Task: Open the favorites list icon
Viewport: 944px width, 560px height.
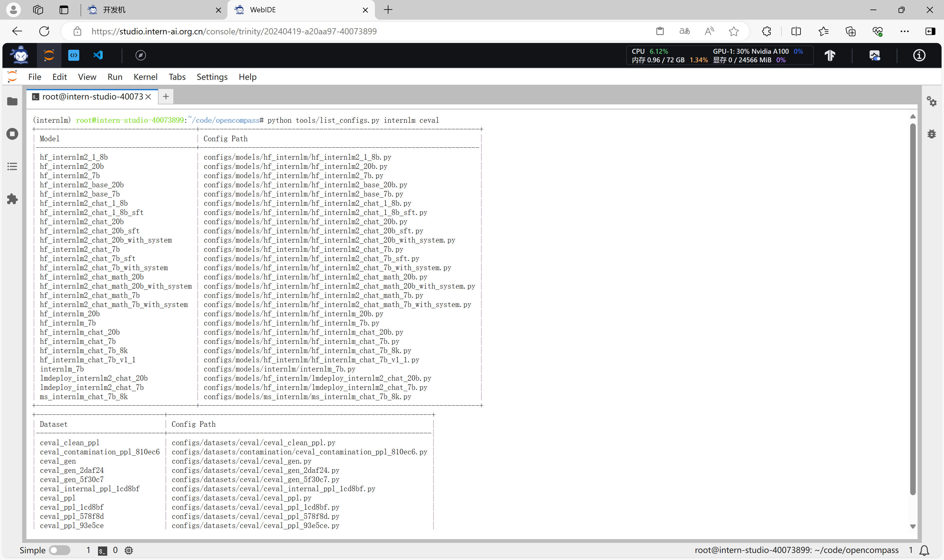Action: pos(824,31)
